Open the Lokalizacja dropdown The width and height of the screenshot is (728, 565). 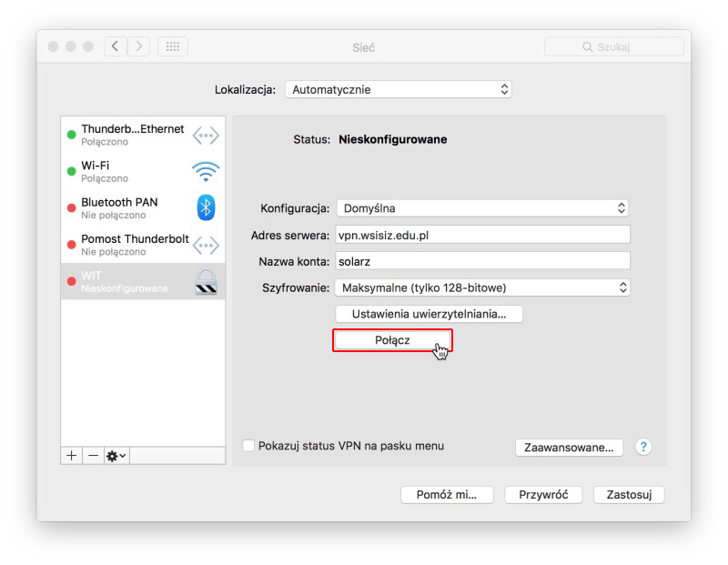pyautogui.click(x=398, y=89)
